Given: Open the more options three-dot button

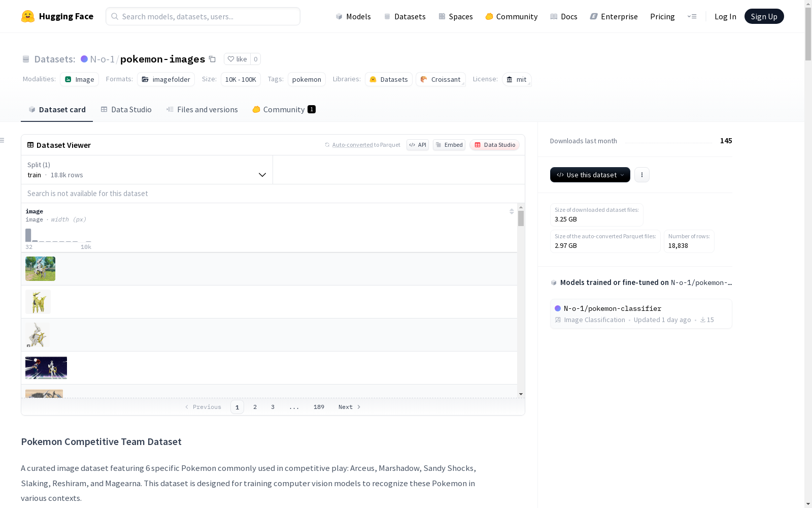Looking at the screenshot, I should (x=642, y=175).
